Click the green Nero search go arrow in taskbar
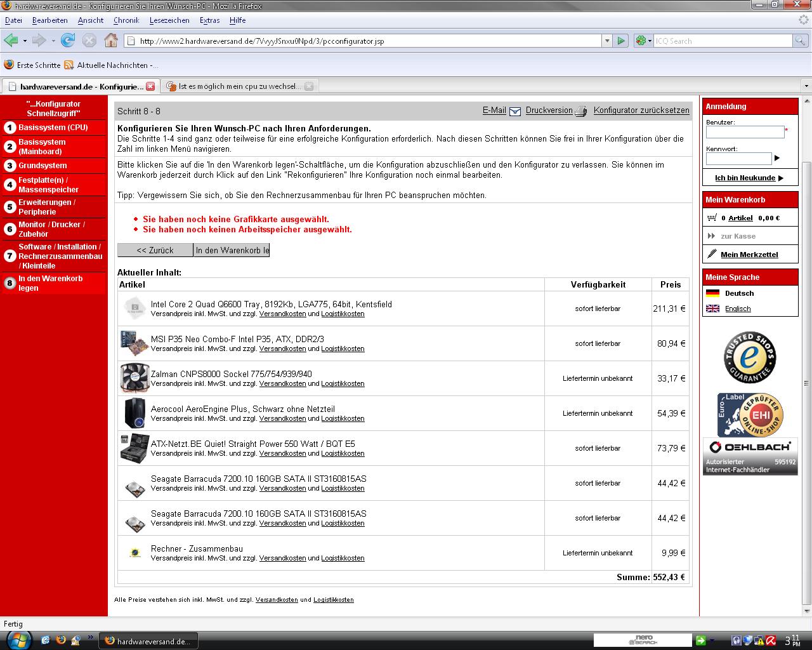This screenshot has height=650, width=812. click(700, 640)
